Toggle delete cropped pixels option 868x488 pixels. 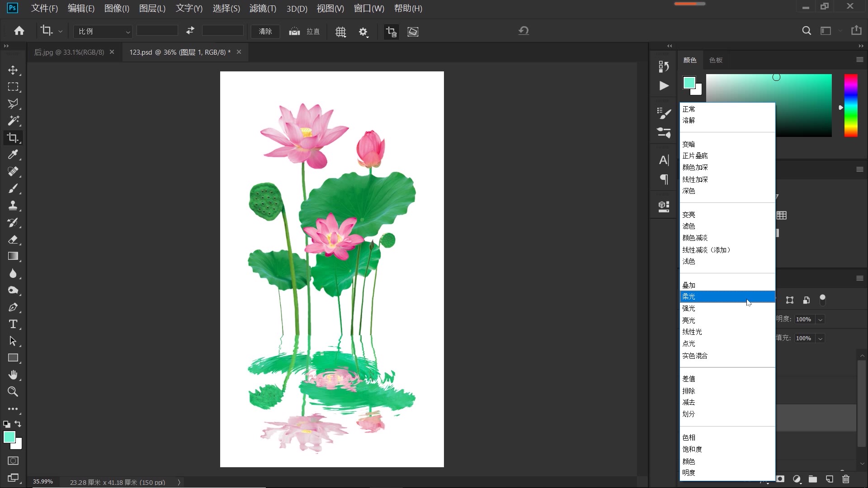391,32
